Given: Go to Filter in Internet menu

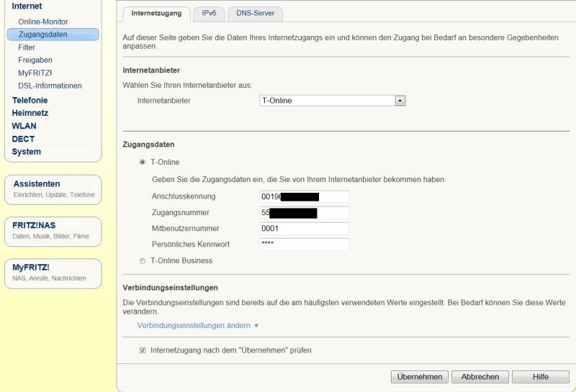Looking at the screenshot, I should click(x=27, y=47).
